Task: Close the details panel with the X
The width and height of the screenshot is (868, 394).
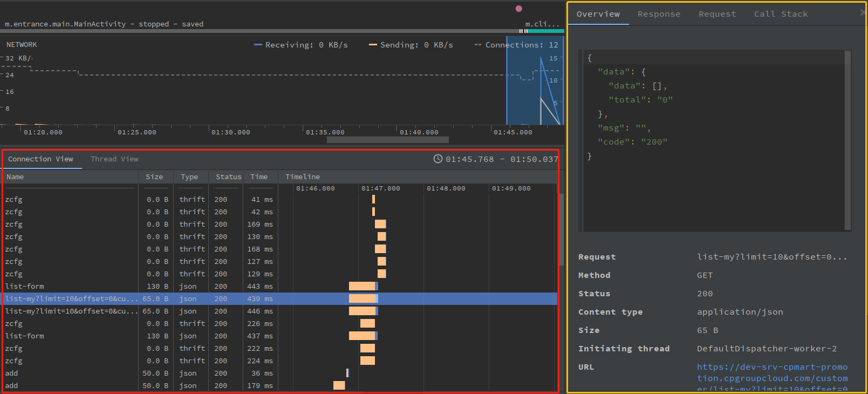Action: tap(862, 12)
